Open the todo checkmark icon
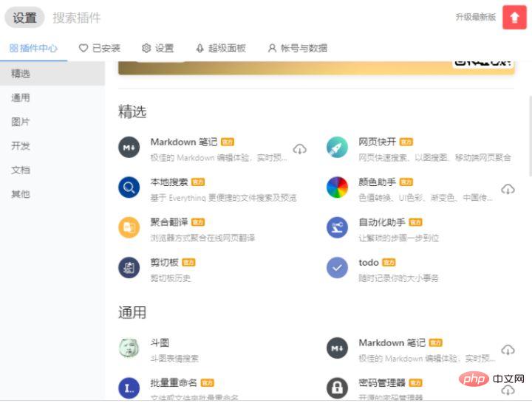532x403 pixels. click(337, 268)
